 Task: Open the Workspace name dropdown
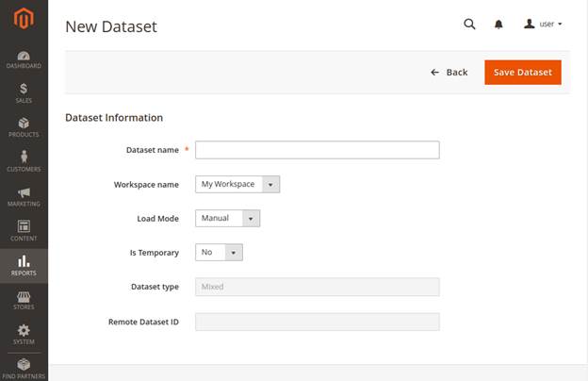pos(237,184)
